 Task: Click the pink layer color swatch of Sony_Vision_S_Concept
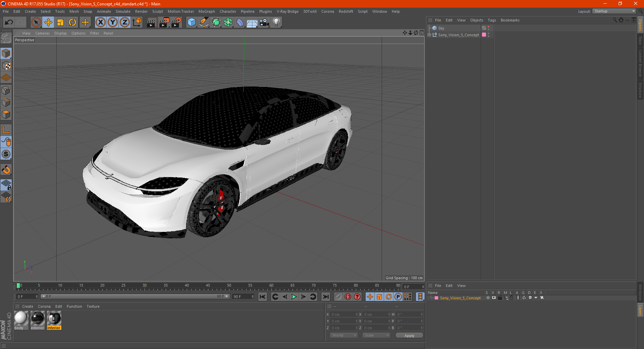point(484,35)
